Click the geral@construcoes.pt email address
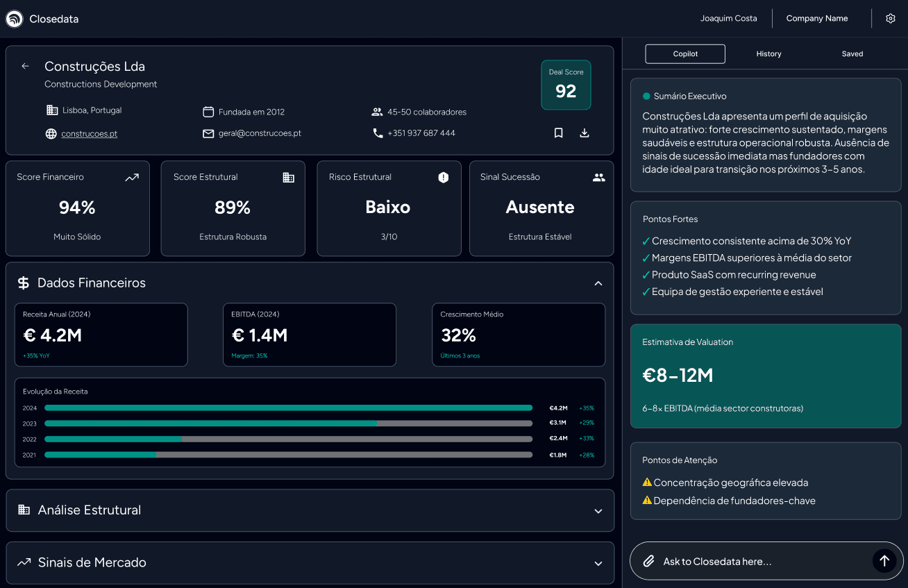 tap(259, 133)
